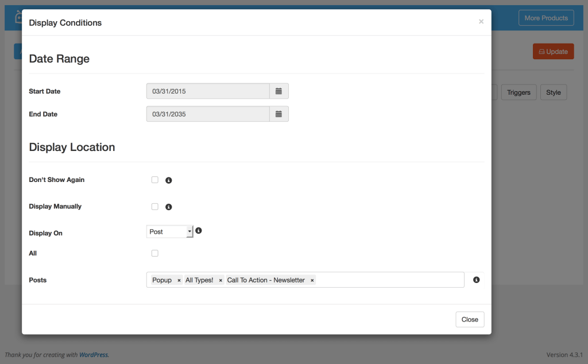
Task: Click the Posts field info icon
Action: coord(476,280)
